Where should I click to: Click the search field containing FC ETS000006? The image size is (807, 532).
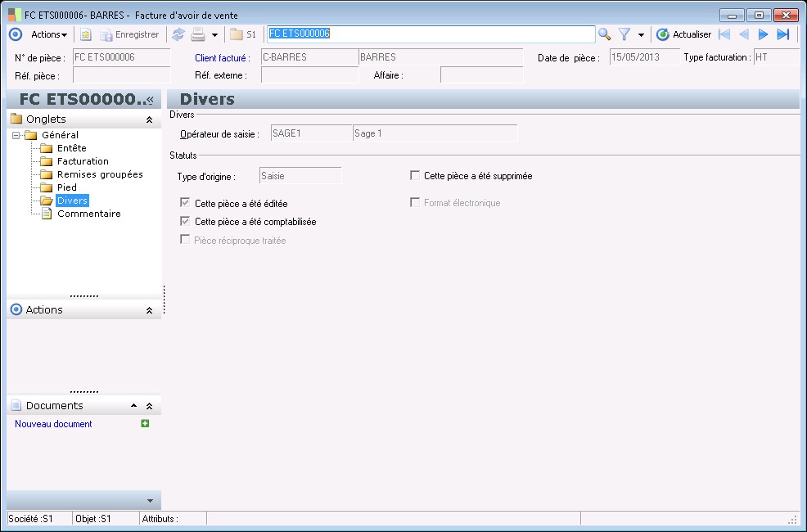click(431, 34)
